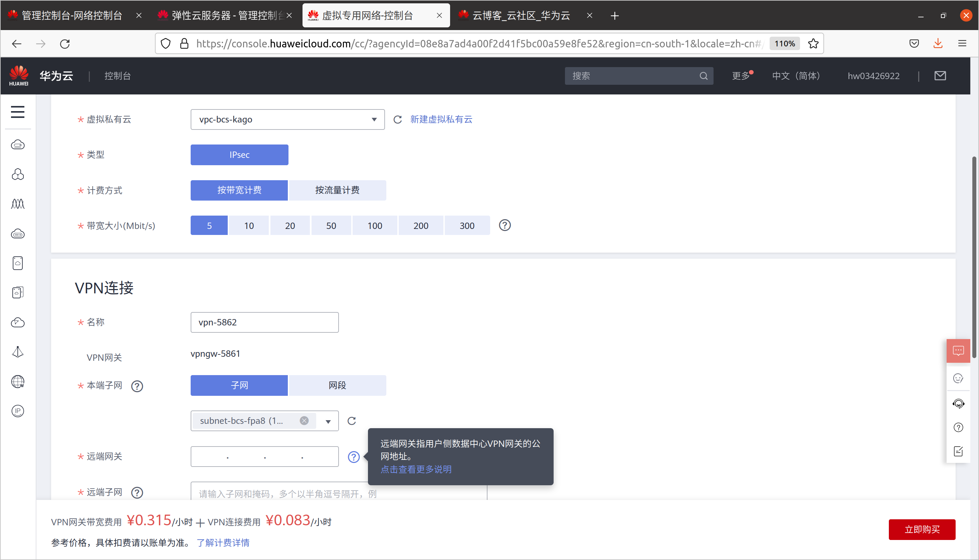Click the 新建虚拟私有云 link
Viewport: 979px width, 560px height.
click(441, 119)
